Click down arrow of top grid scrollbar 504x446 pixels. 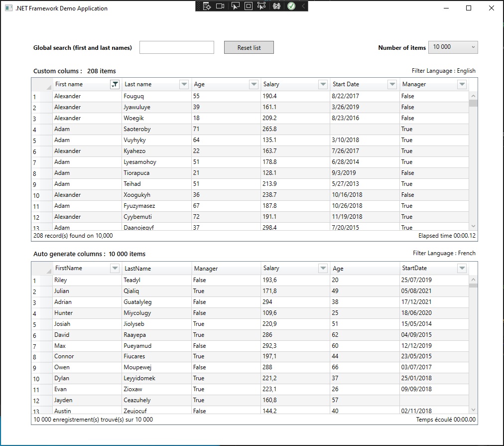point(473,226)
